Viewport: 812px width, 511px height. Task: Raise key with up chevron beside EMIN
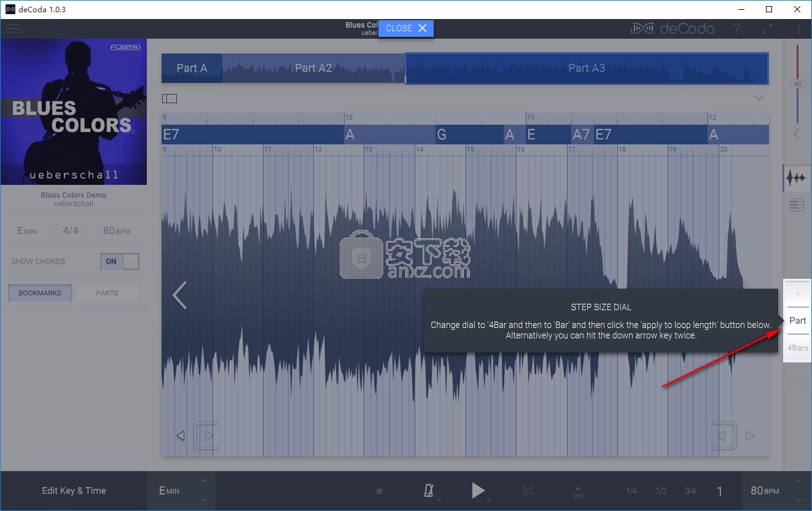click(x=203, y=480)
